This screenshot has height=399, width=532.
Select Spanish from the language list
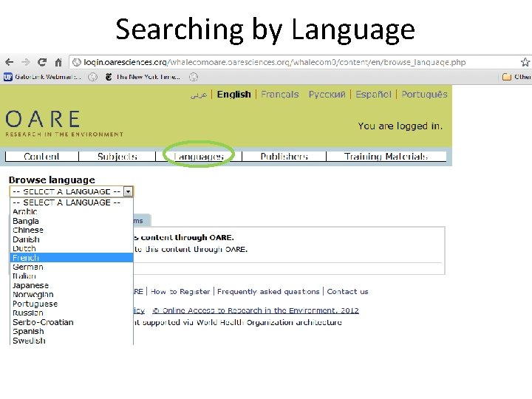point(72,331)
